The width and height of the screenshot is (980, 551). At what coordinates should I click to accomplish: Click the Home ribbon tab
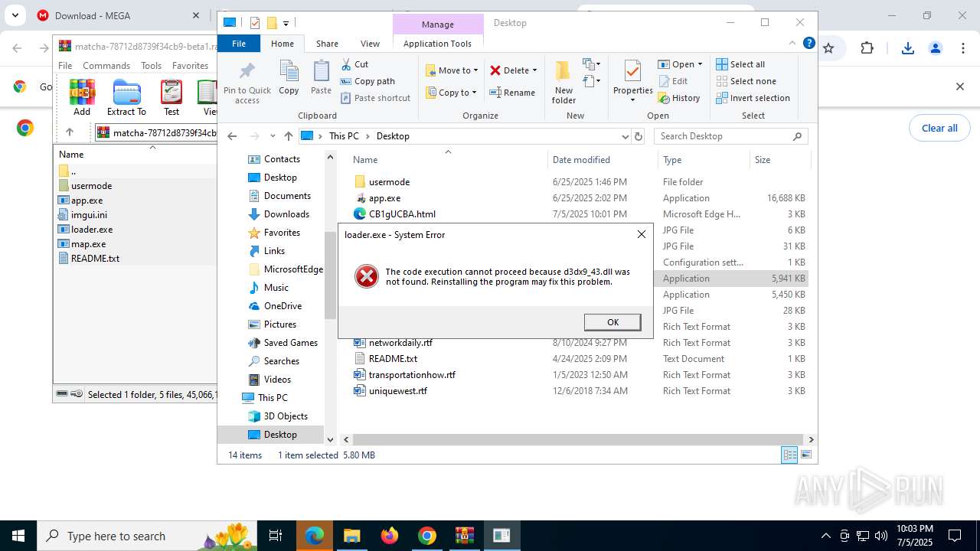282,44
